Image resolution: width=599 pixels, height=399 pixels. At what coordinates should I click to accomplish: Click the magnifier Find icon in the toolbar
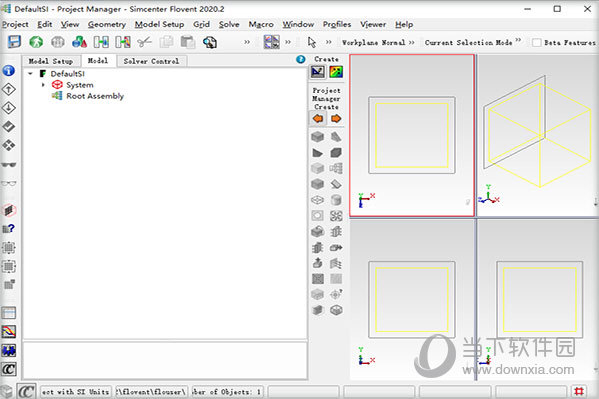point(209,42)
